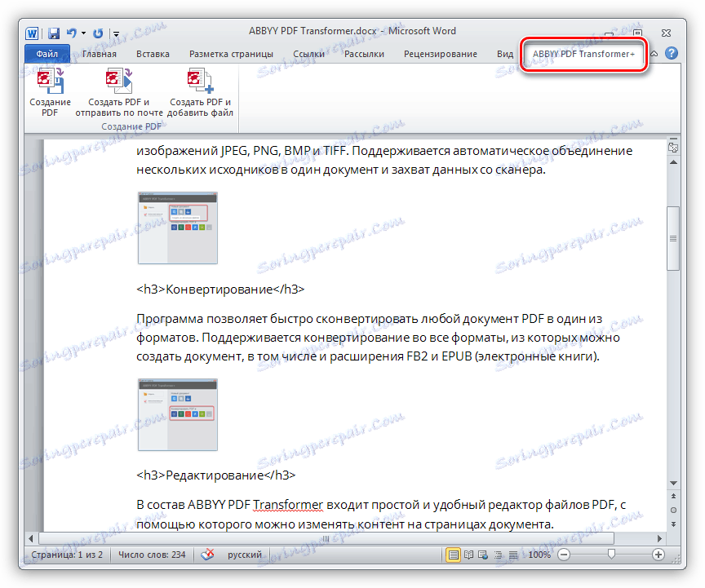
Task: Open Customize Quick Access Toolbar dropdown
Action: (x=116, y=33)
